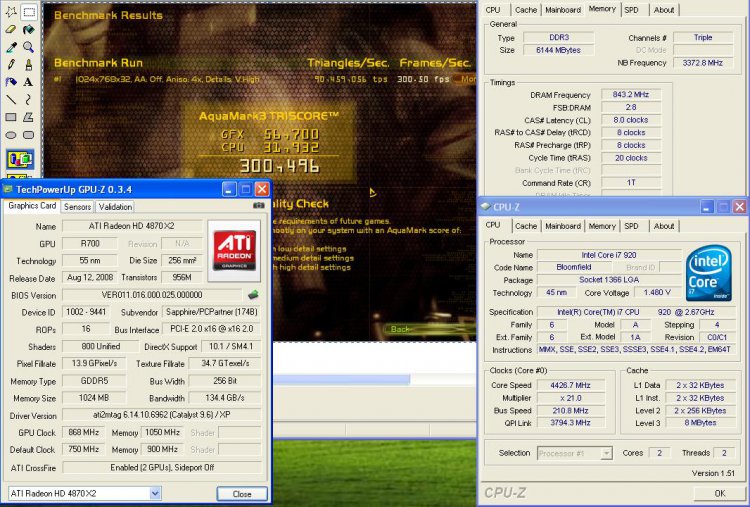The height and width of the screenshot is (507, 750).
Task: Select the Text tool marked A
Action: (29, 82)
